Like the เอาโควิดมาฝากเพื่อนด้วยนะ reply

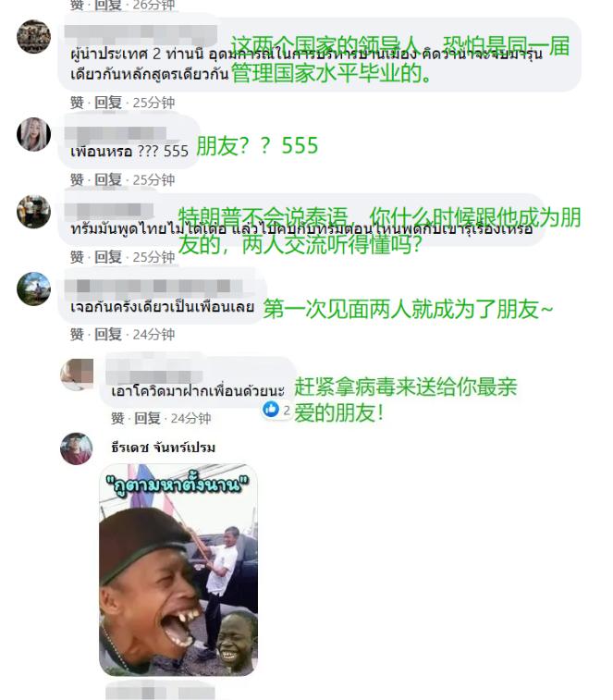[x=117, y=418]
